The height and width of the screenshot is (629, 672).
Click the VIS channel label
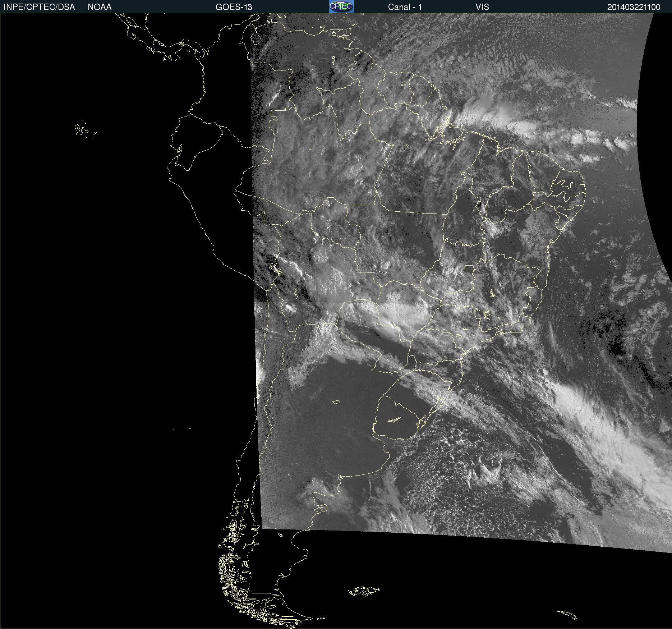(x=482, y=7)
